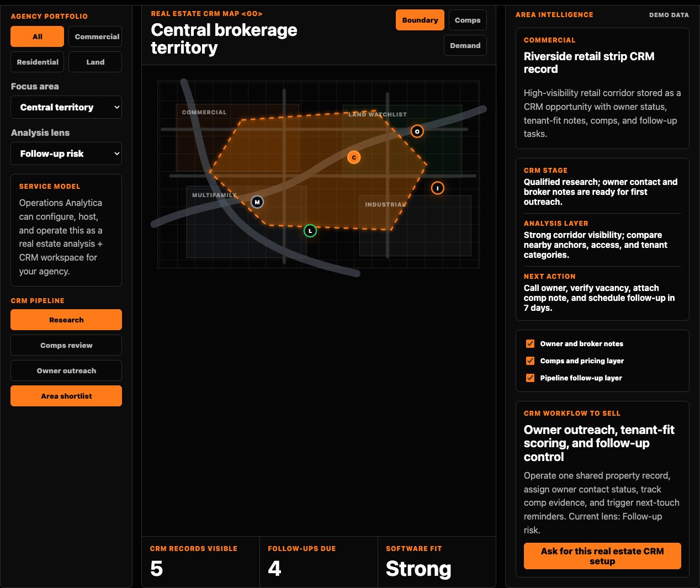The height and width of the screenshot is (588, 700).
Task: Click the Software fit Strong value
Action: point(418,569)
